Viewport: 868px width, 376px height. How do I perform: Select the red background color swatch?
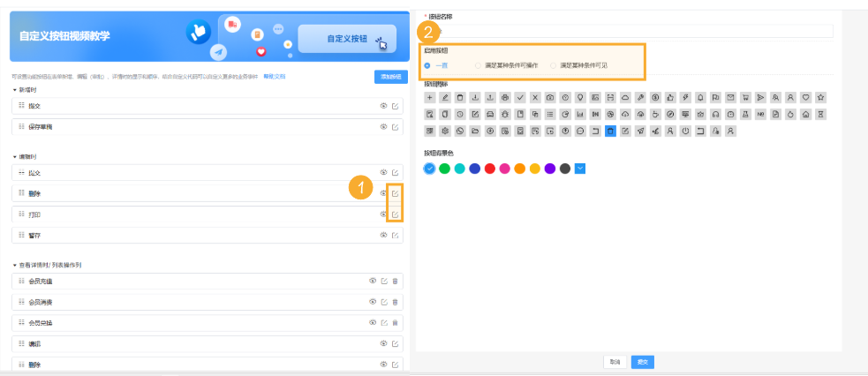(489, 169)
